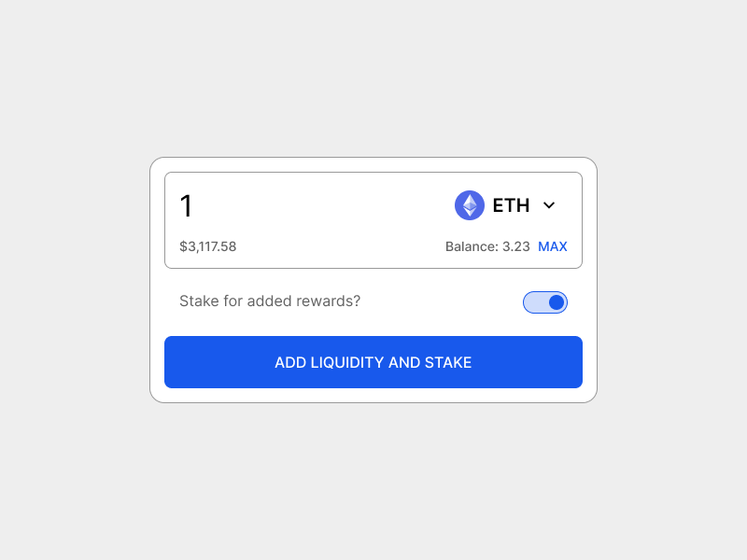
Task: Expand the token selector chevron
Action: click(x=549, y=205)
